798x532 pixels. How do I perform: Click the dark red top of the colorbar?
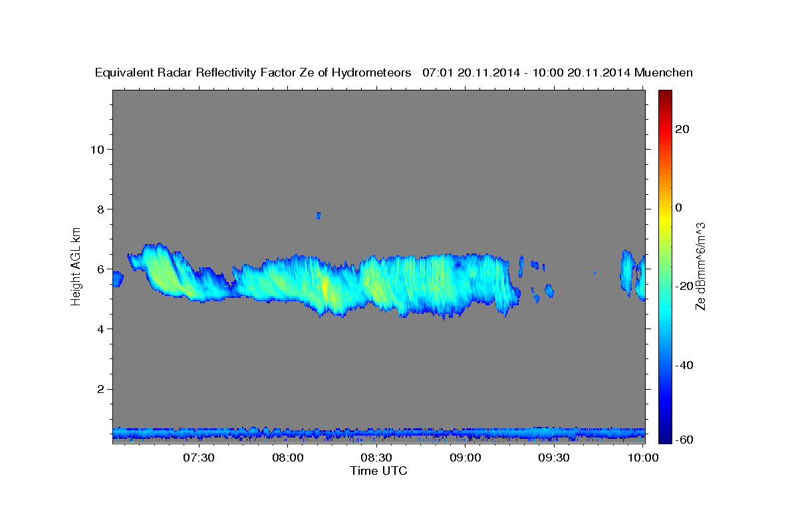666,95
